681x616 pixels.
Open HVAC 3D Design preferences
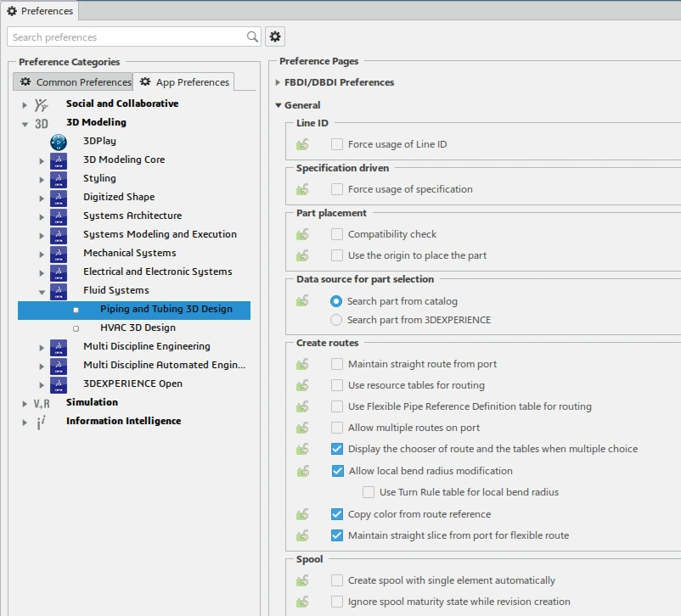click(x=138, y=328)
